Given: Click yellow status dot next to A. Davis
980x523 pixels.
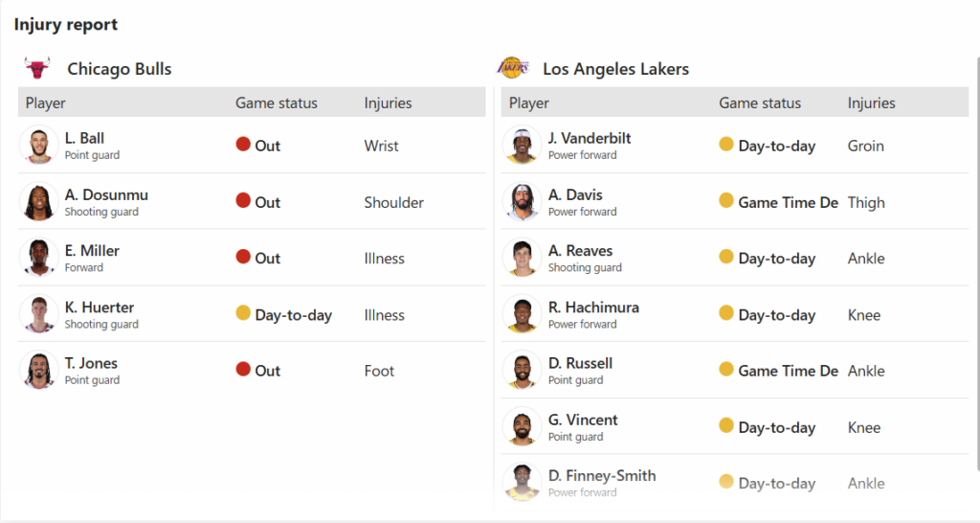Looking at the screenshot, I should pos(726,201).
